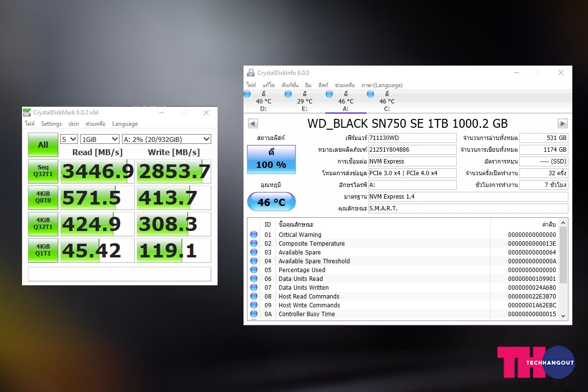The height and width of the screenshot is (392, 588).
Task: Click the scroll-up arrow of the S.M.A.R.T. list
Action: click(563, 223)
